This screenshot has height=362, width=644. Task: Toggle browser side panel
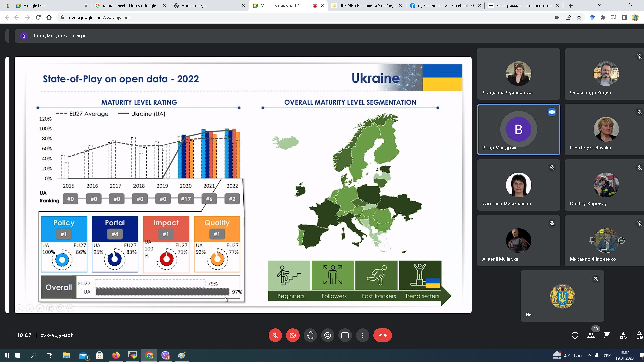tap(624, 17)
